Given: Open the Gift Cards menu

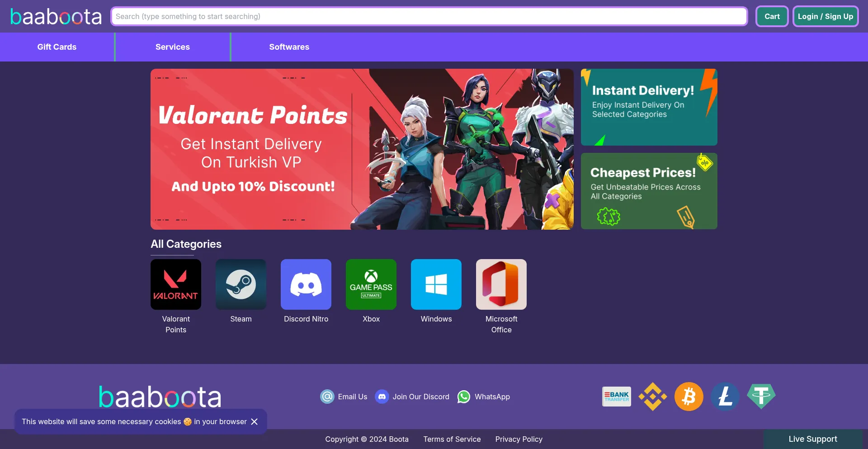Looking at the screenshot, I should [x=57, y=47].
